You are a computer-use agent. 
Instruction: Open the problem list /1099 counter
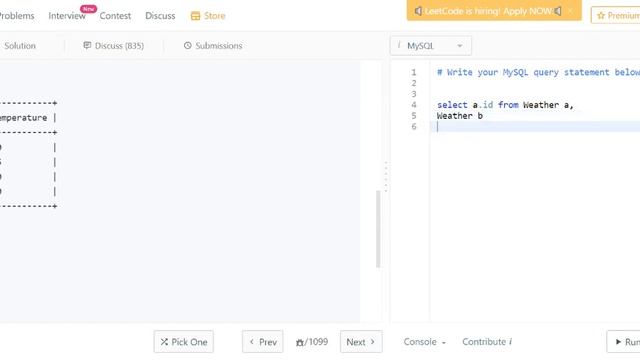[x=312, y=342]
